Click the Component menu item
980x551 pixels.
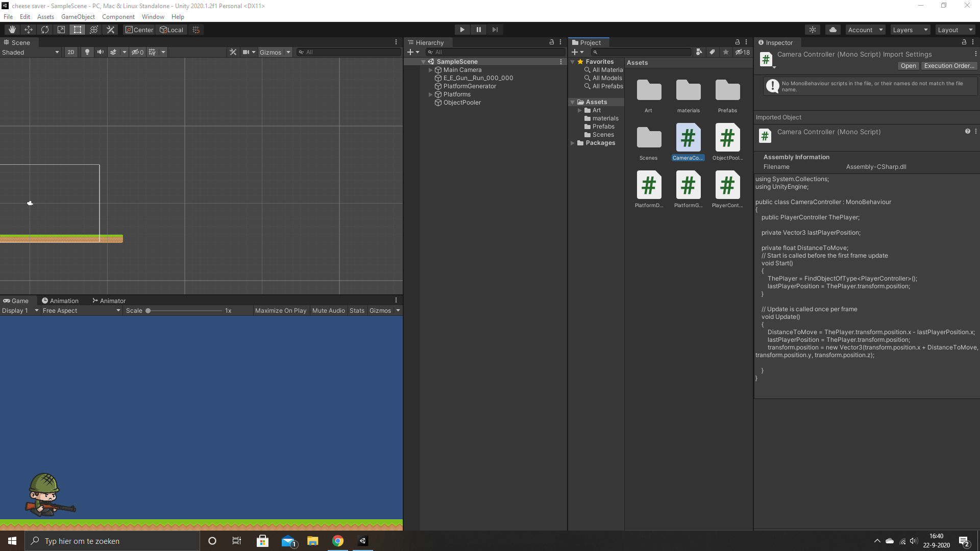(118, 17)
